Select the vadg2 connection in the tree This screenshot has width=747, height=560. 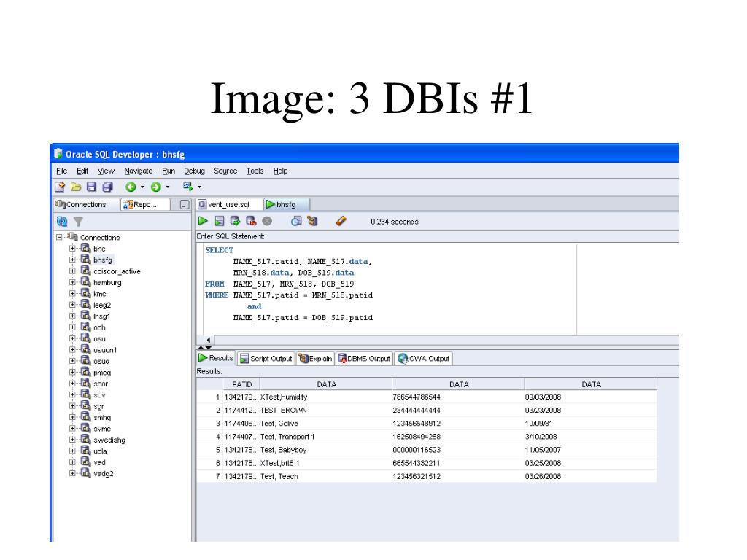[104, 474]
